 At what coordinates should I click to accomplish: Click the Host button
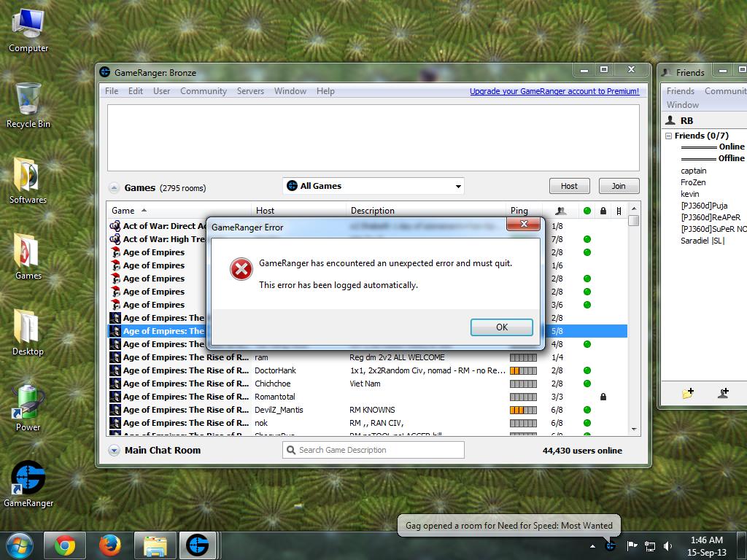pos(569,186)
